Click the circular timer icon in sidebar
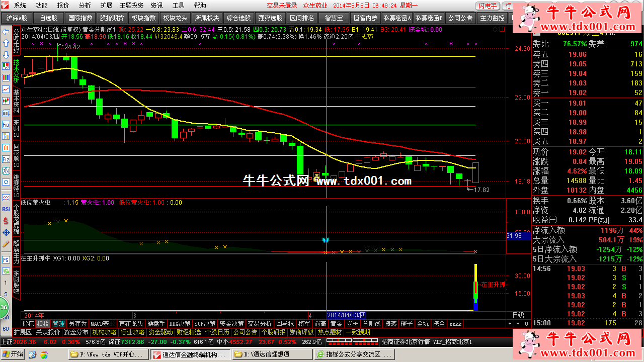The width and height of the screenshot is (644, 362). pyautogui.click(x=6, y=182)
